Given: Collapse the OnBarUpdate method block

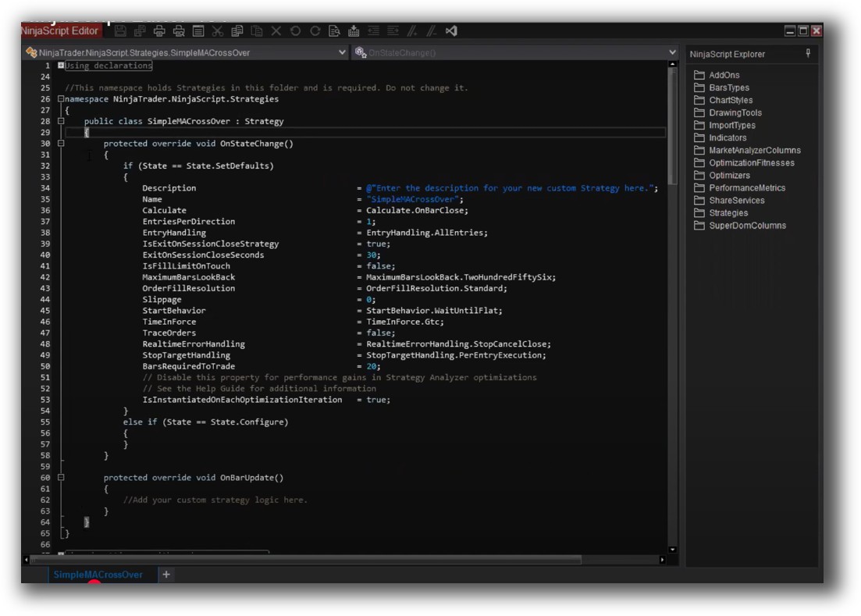Looking at the screenshot, I should (61, 478).
